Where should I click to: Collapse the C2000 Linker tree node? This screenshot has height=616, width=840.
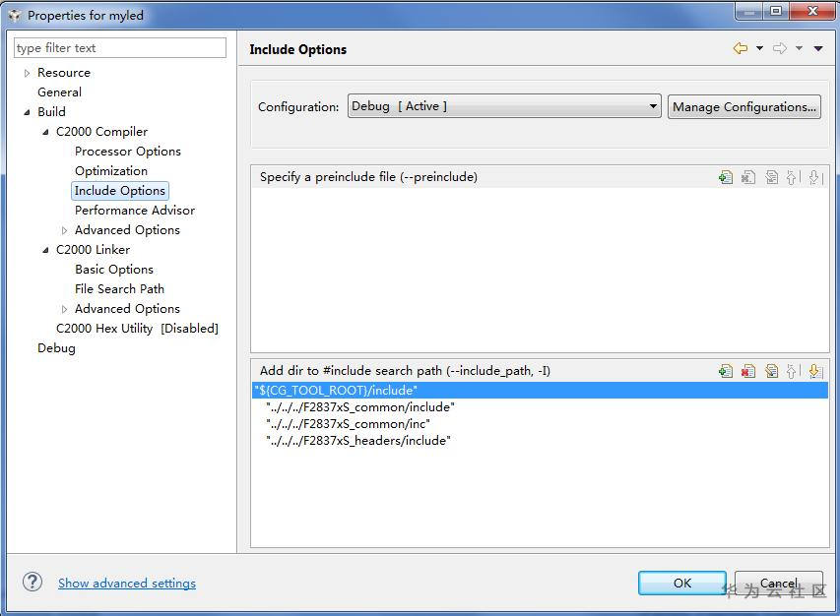[x=46, y=250]
